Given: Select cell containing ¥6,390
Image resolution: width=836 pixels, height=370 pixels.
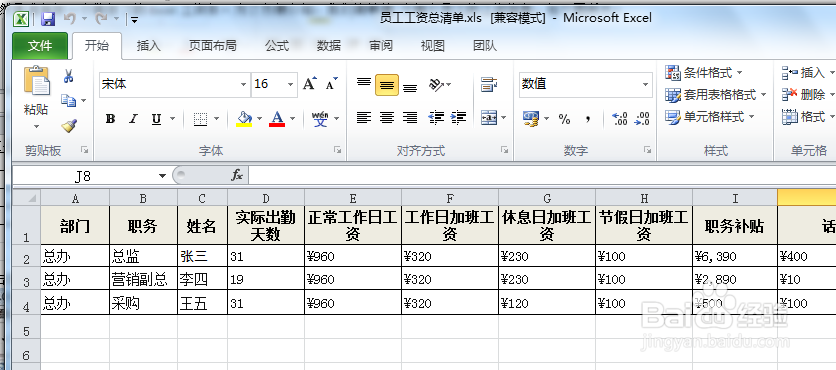Looking at the screenshot, I should (735, 256).
